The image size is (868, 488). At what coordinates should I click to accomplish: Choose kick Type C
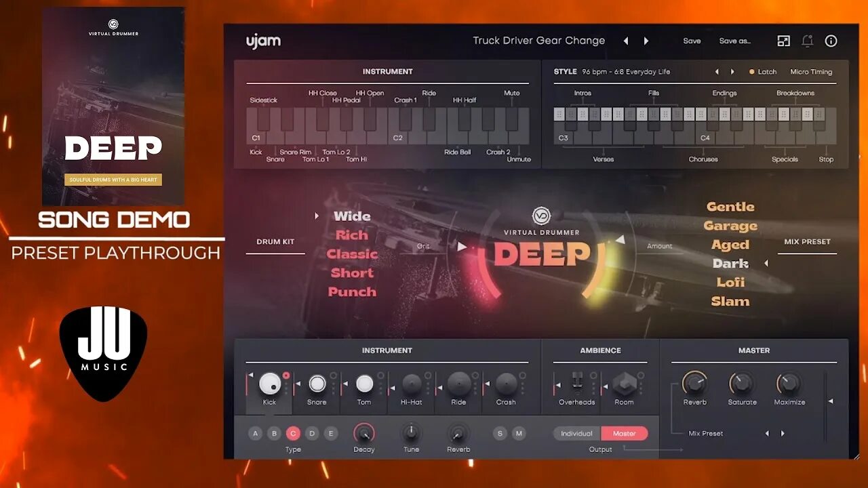point(293,434)
